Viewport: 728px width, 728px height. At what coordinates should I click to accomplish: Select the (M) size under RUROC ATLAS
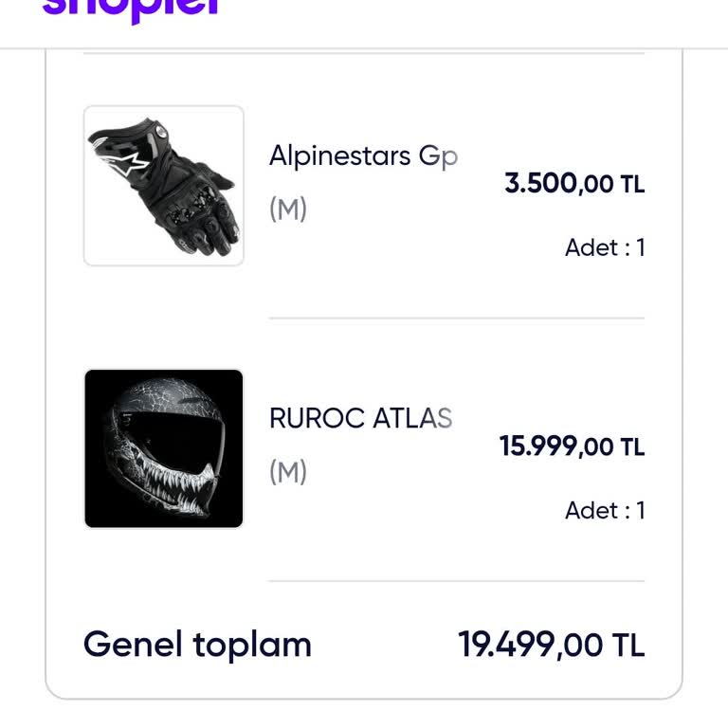(288, 471)
